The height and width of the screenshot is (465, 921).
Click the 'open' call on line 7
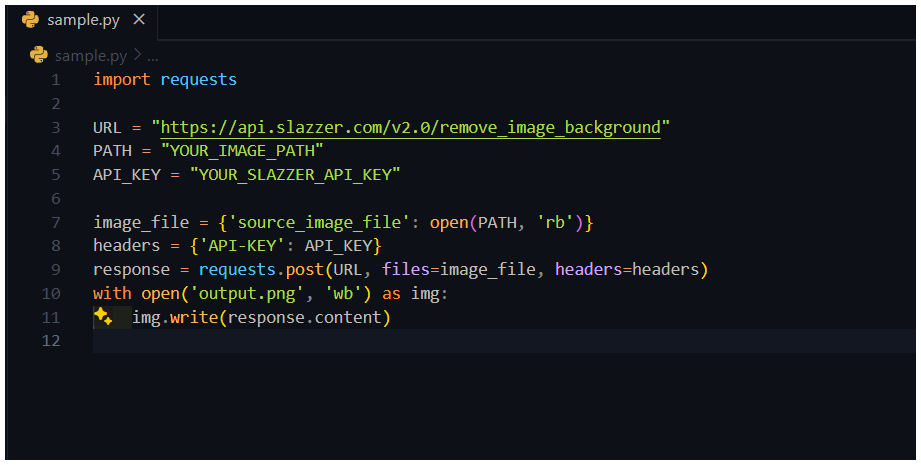pyautogui.click(x=449, y=223)
